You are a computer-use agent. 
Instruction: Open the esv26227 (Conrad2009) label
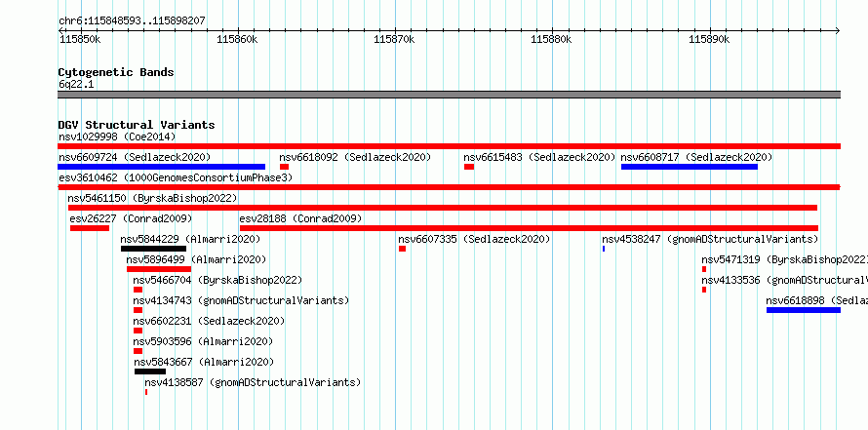(132, 218)
